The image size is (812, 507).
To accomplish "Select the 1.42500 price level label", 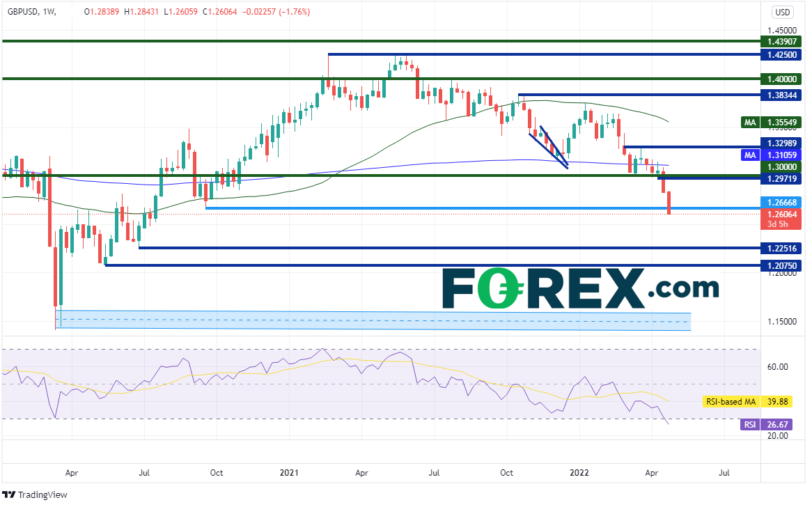I will coord(781,54).
